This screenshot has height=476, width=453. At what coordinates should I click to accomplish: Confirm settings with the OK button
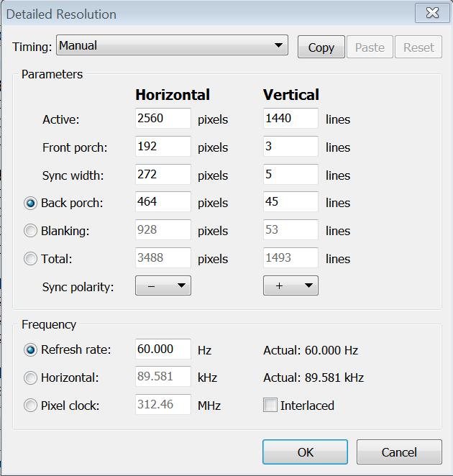305,452
